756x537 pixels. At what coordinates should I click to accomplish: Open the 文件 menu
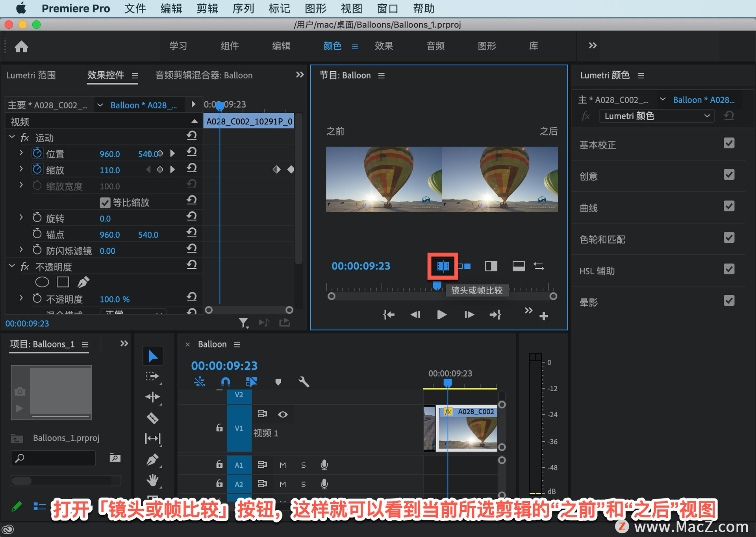[135, 8]
